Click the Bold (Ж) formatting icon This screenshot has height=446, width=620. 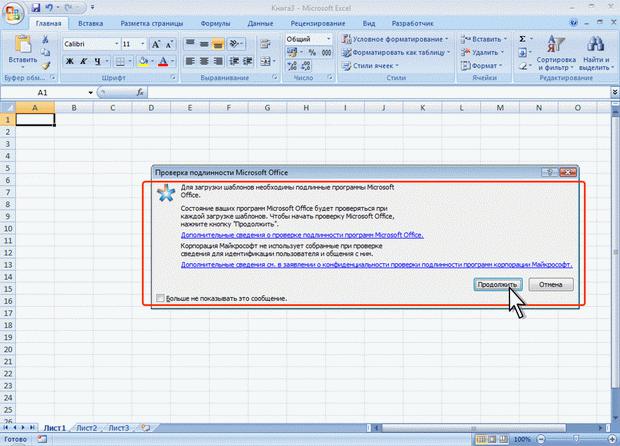coord(70,61)
